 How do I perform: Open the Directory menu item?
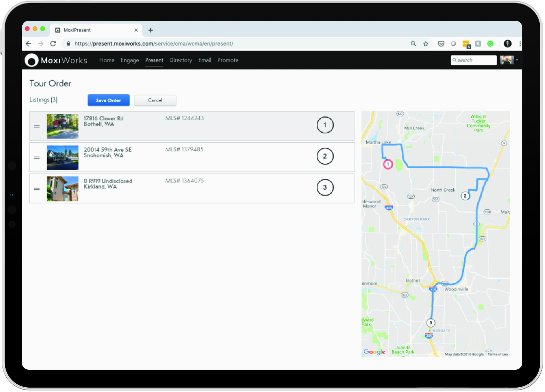click(x=180, y=60)
